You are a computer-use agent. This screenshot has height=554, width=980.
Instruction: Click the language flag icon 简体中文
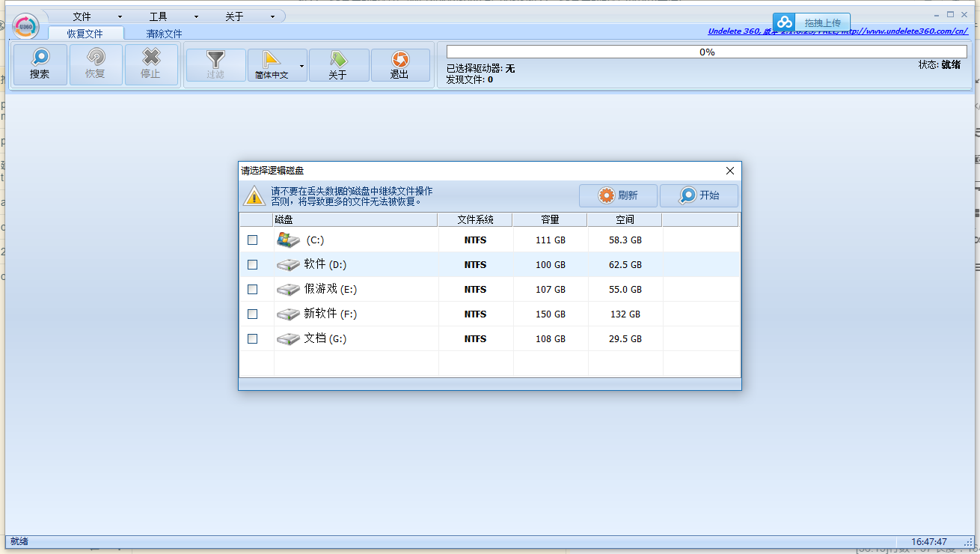pos(270,58)
